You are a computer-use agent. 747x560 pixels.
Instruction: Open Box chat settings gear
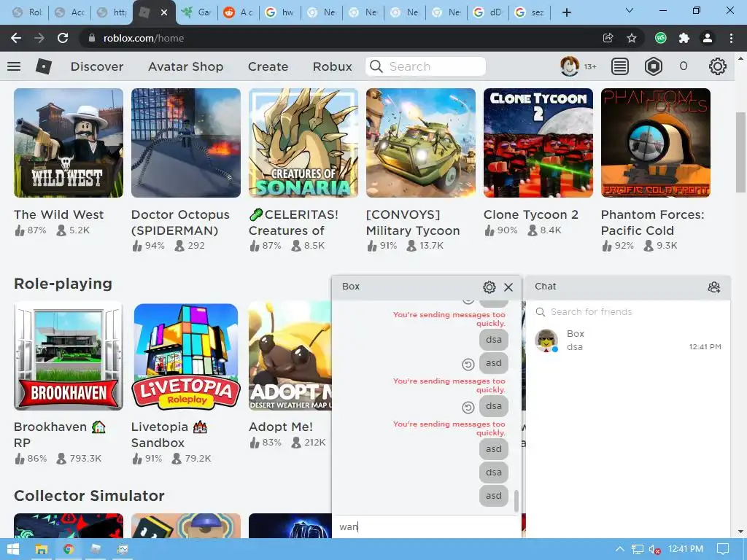coord(489,287)
